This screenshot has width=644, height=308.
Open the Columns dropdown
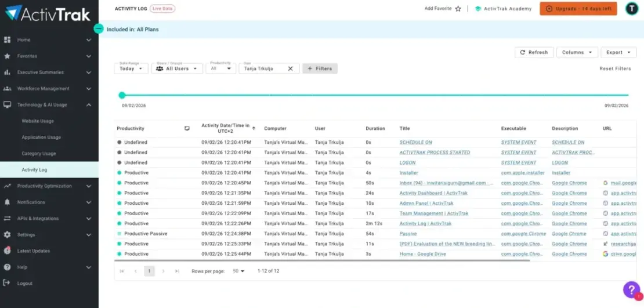tap(577, 52)
